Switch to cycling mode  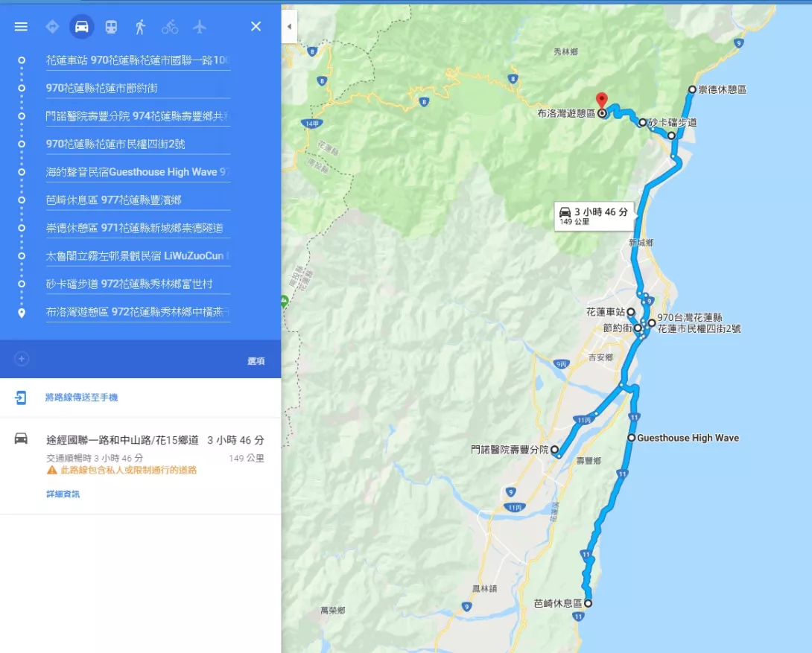(x=170, y=26)
